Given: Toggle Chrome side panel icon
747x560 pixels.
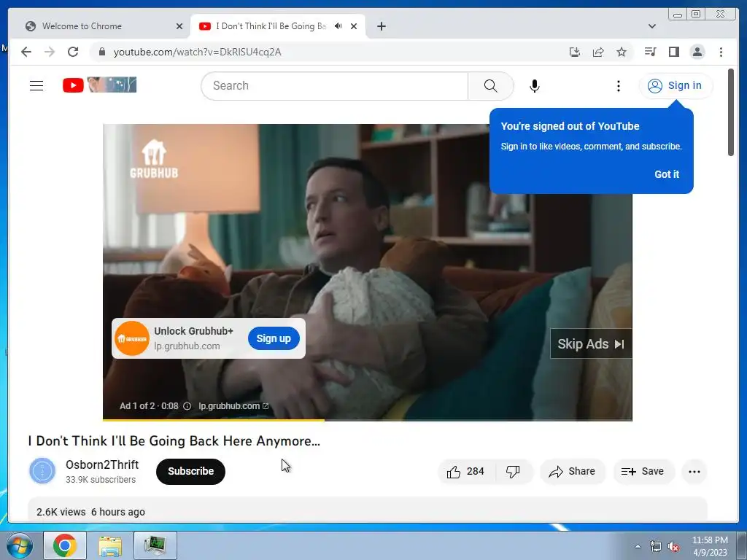Looking at the screenshot, I should (673, 52).
